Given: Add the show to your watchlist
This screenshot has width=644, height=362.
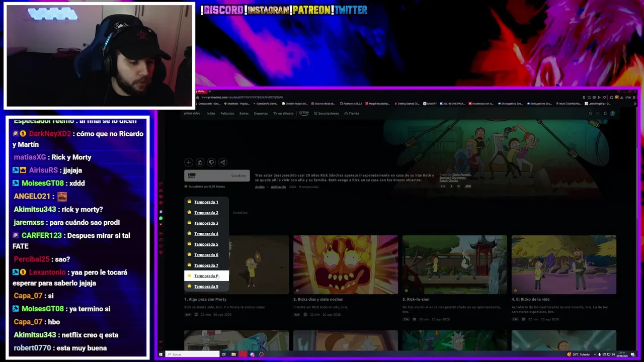Looking at the screenshot, I should pos(189,162).
